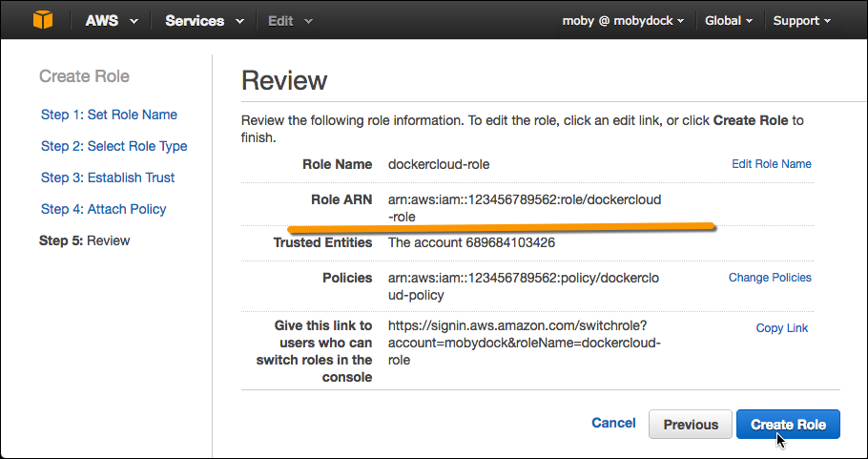Viewport: 868px width, 459px height.
Task: Go to Step 2: Select Role Type
Action: (114, 146)
